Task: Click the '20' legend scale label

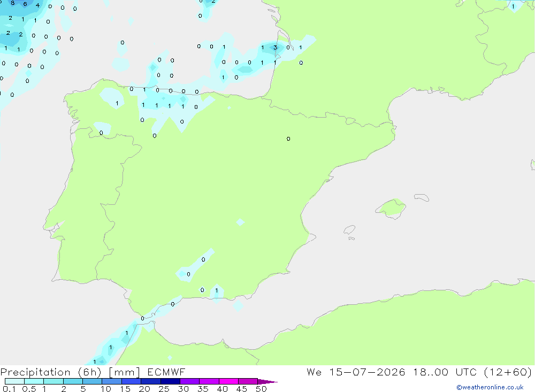Action: [x=144, y=389]
